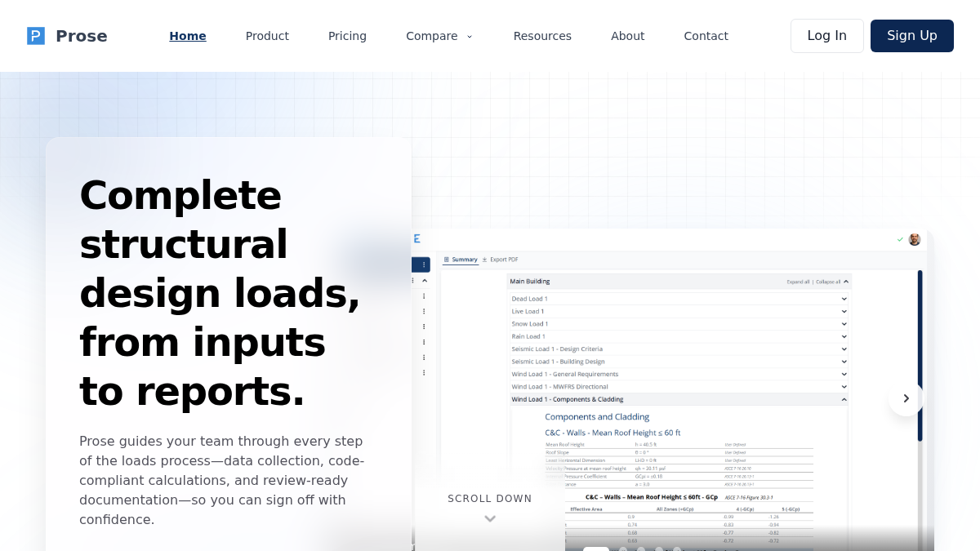Expand Wind Load 1 - General Requirements chevron
The image size is (980, 551).
(844, 374)
